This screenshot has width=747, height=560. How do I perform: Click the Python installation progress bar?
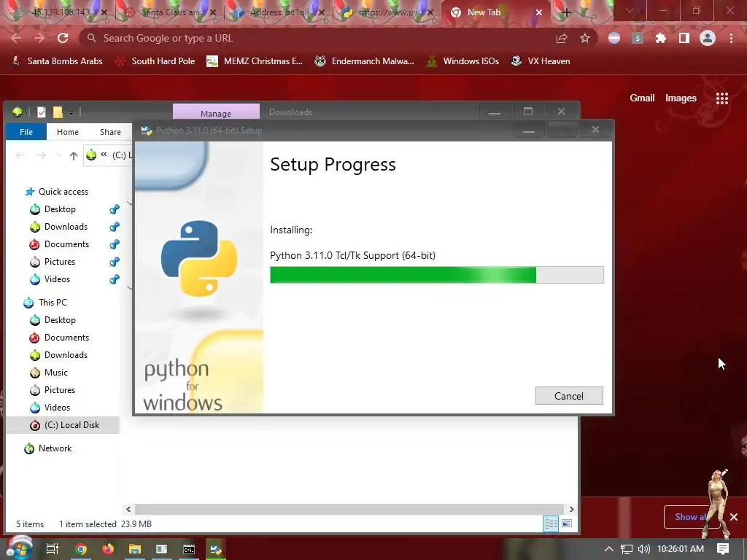pos(436,275)
